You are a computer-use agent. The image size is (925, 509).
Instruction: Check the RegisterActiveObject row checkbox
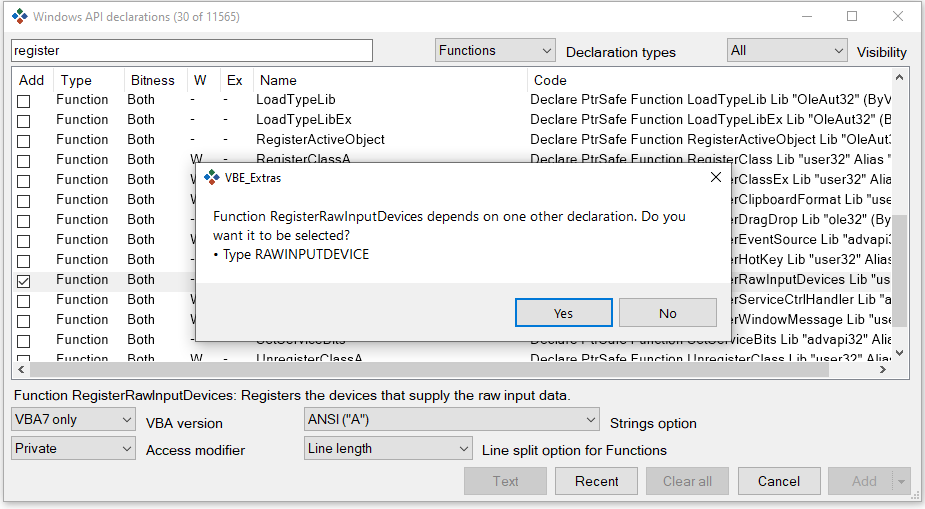(x=24, y=141)
